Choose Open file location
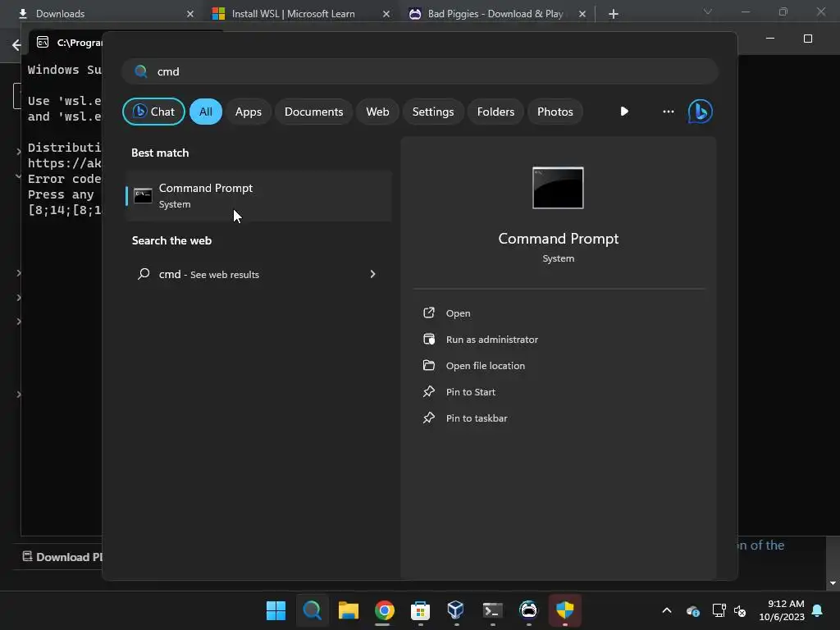 pos(486,366)
